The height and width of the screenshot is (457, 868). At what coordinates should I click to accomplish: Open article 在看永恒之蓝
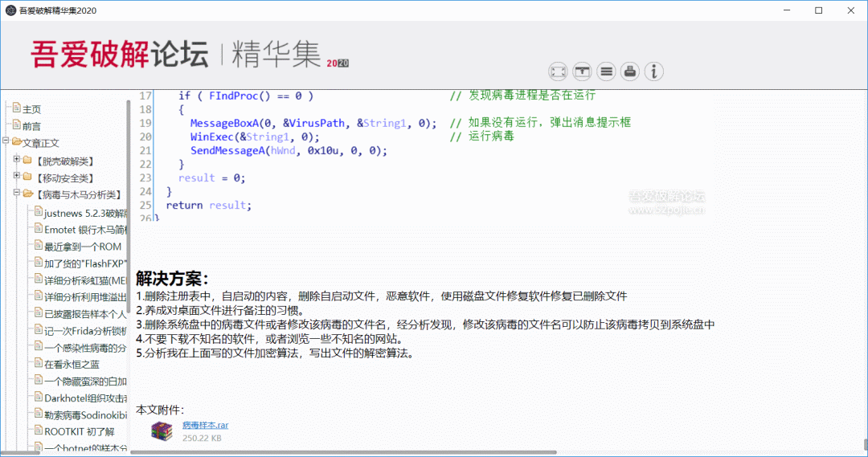point(72,364)
